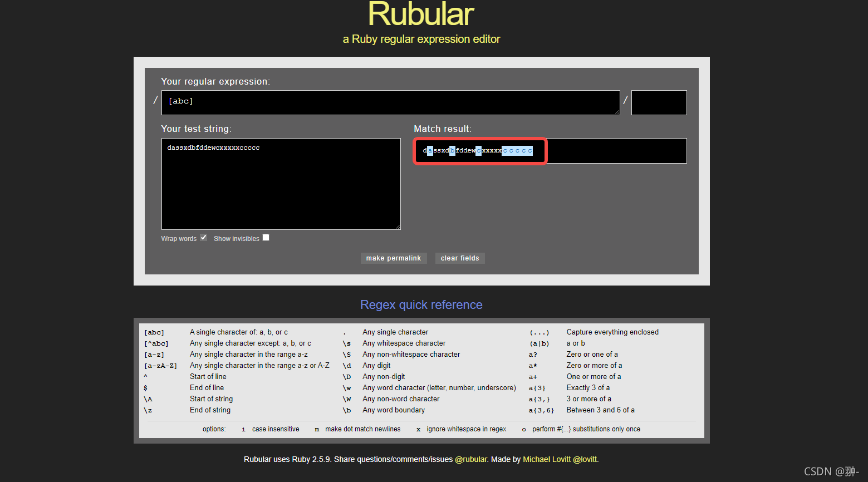This screenshot has height=482, width=868.
Task: Click 'Any whitespace character' description
Action: (x=404, y=343)
